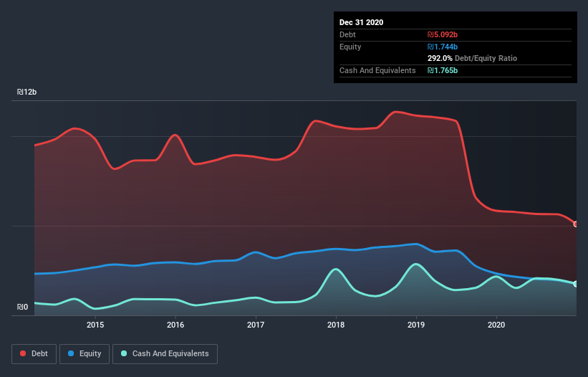The width and height of the screenshot is (588, 377).
Task: Toggle the Cash And Equivalents legend button
Action: click(165, 354)
